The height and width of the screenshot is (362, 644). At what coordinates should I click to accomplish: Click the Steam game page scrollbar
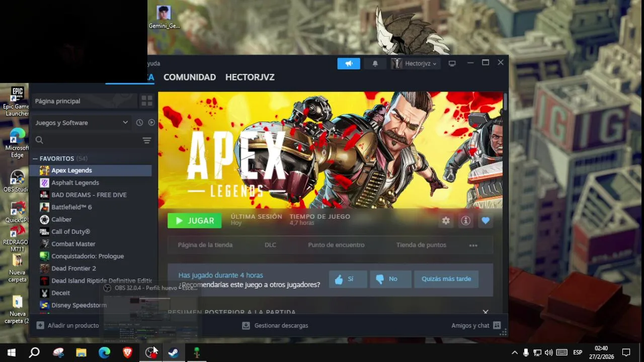click(505, 101)
